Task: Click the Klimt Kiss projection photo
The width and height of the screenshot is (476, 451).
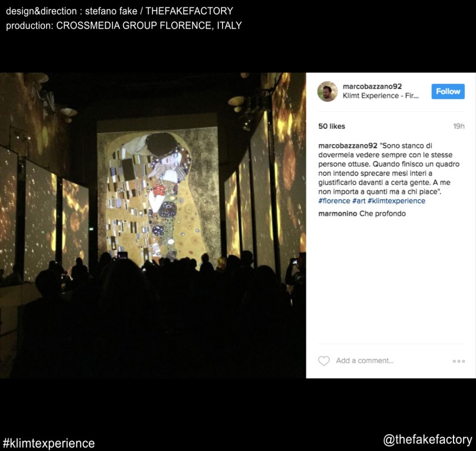Action: [153, 225]
